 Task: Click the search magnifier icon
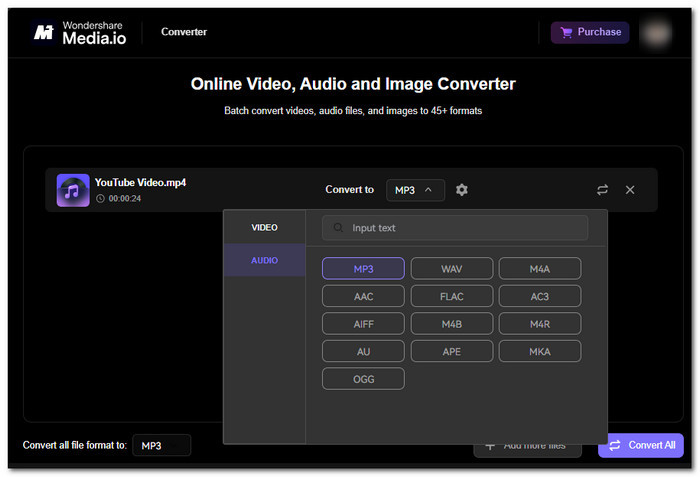tap(339, 228)
